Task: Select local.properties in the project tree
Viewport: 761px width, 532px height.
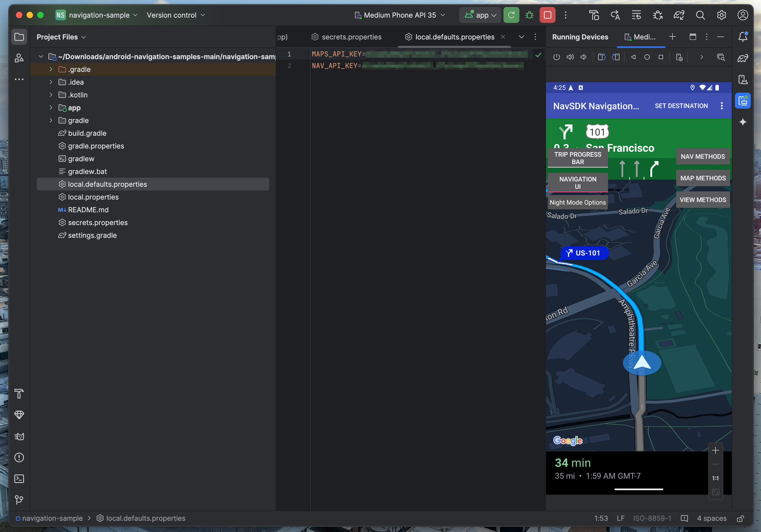Action: 93,197
